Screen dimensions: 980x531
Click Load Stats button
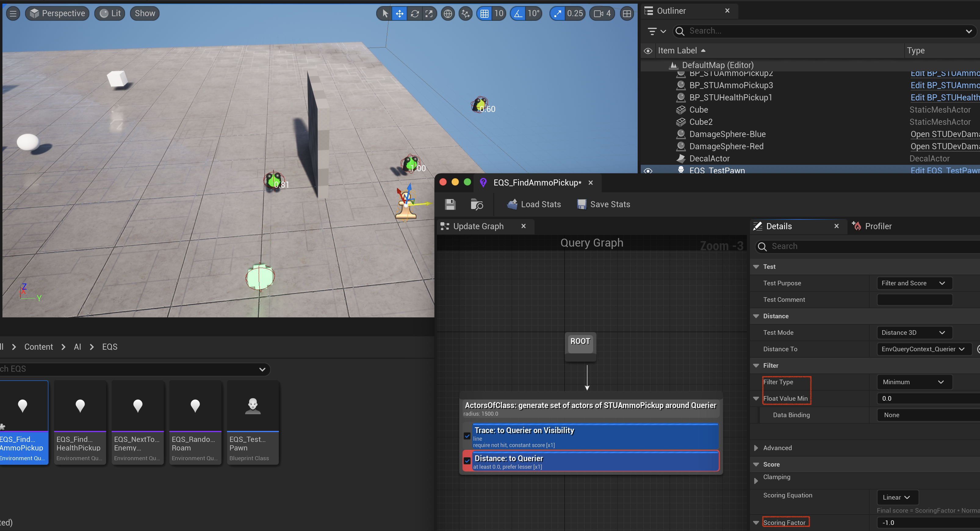[x=534, y=204]
